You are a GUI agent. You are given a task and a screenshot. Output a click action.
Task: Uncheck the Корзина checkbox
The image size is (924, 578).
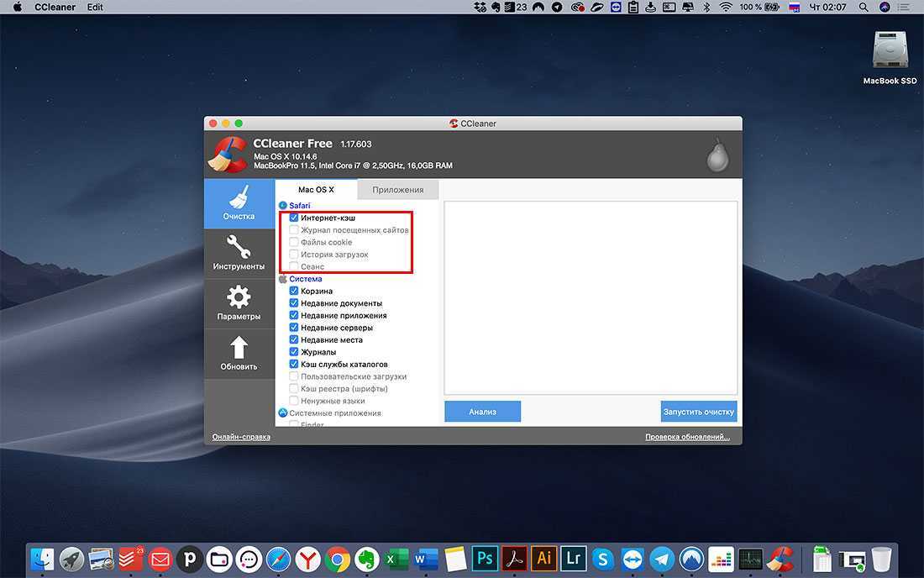click(294, 291)
